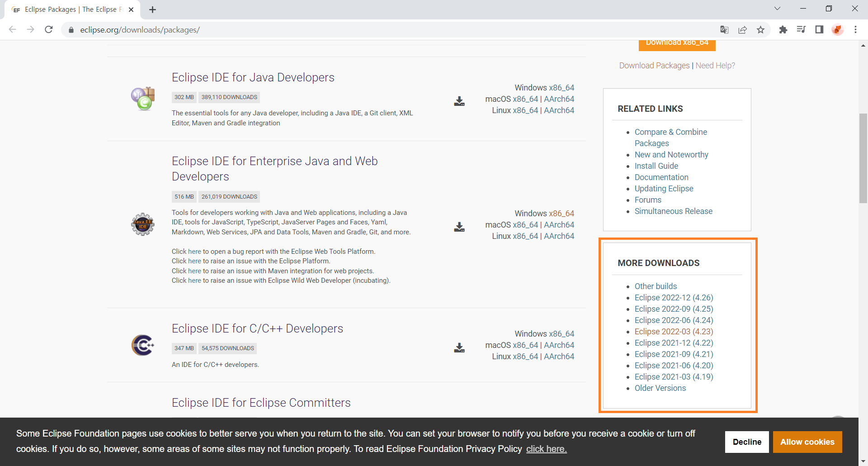Download Java Developers Linux x86_64

pyautogui.click(x=525, y=110)
